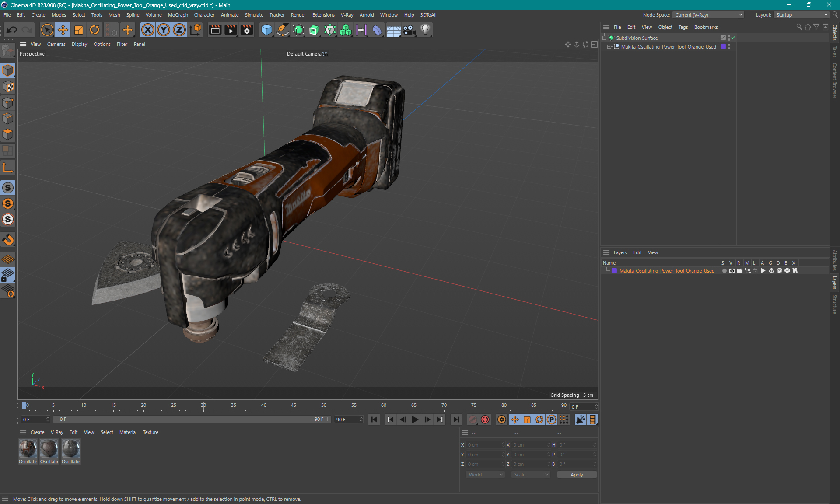
Task: Select the first Oscillating material thumbnail
Action: coord(28,449)
